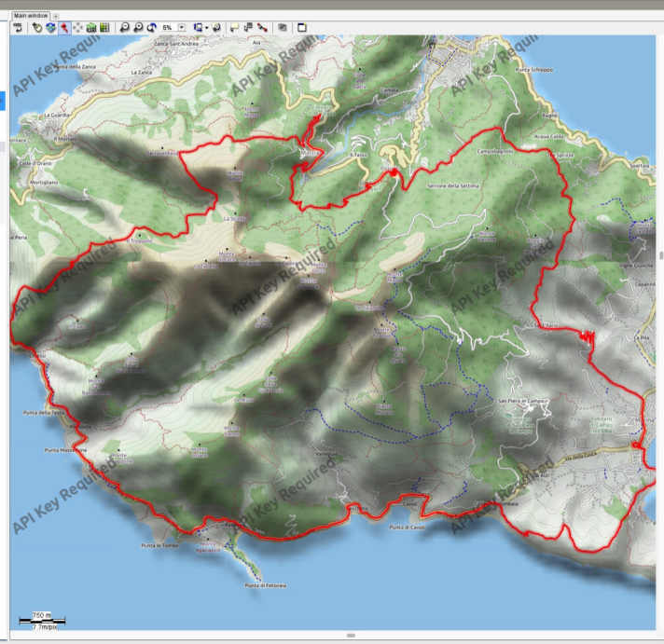Click the zoom in magnifier icon
Viewport: 664px width, 644px height.
124,28
